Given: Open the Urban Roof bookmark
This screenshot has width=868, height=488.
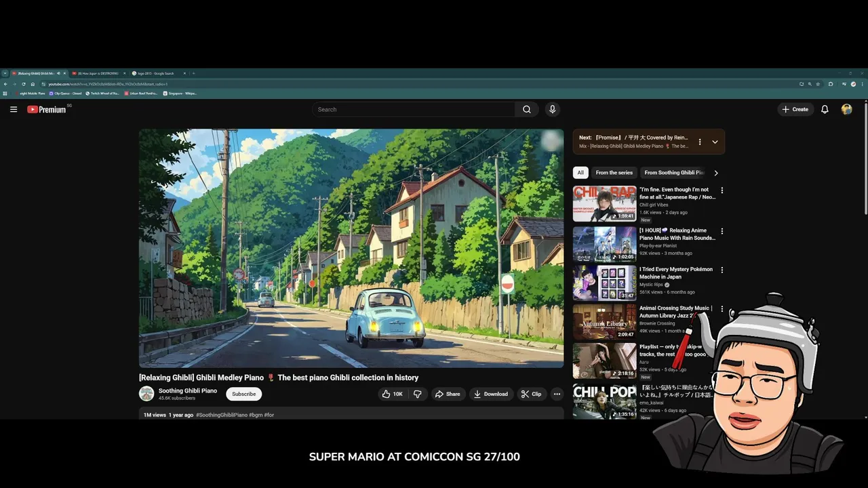Looking at the screenshot, I should (x=140, y=94).
